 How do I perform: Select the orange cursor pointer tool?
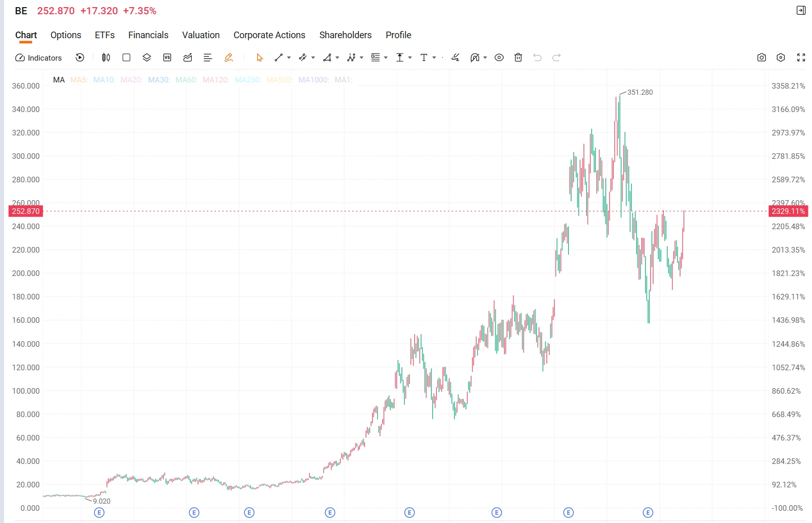(x=259, y=58)
